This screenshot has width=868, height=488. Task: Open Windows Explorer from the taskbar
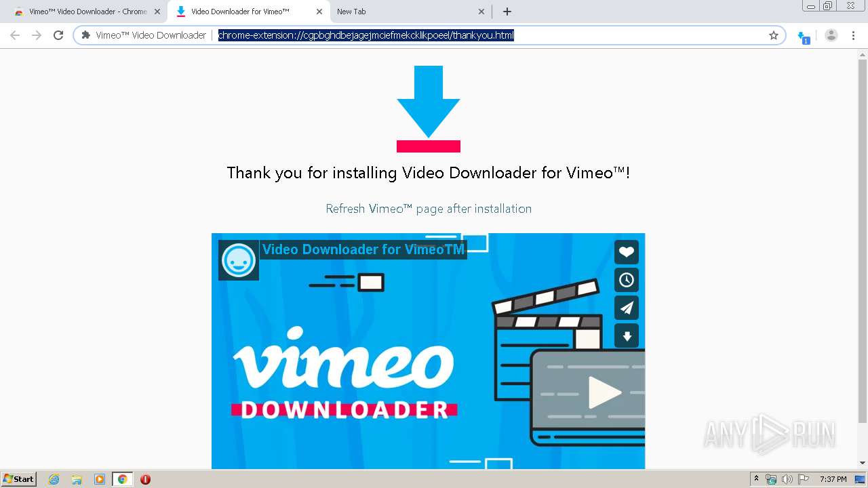coord(77,479)
